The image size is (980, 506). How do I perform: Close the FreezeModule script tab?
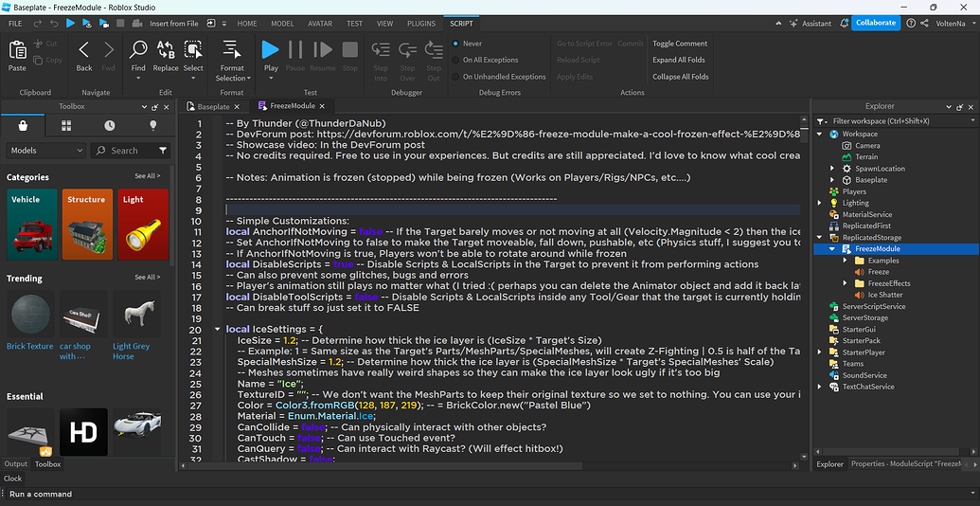tap(322, 106)
